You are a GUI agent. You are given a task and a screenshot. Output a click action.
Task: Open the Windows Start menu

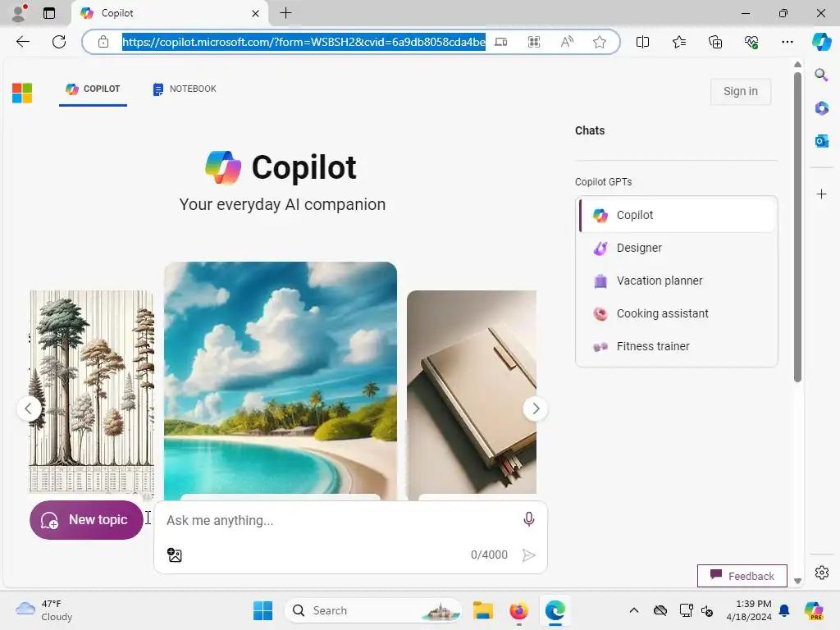click(x=262, y=610)
